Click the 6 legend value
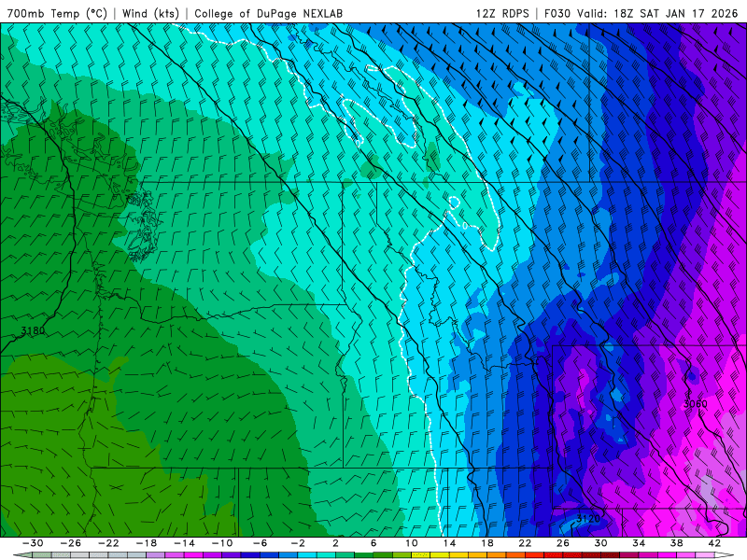Screen dimensions: 747x560 pos(373,543)
